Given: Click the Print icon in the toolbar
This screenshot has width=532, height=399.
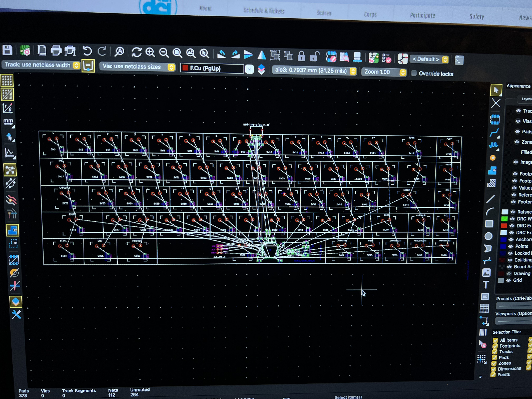Looking at the screenshot, I should tap(56, 51).
